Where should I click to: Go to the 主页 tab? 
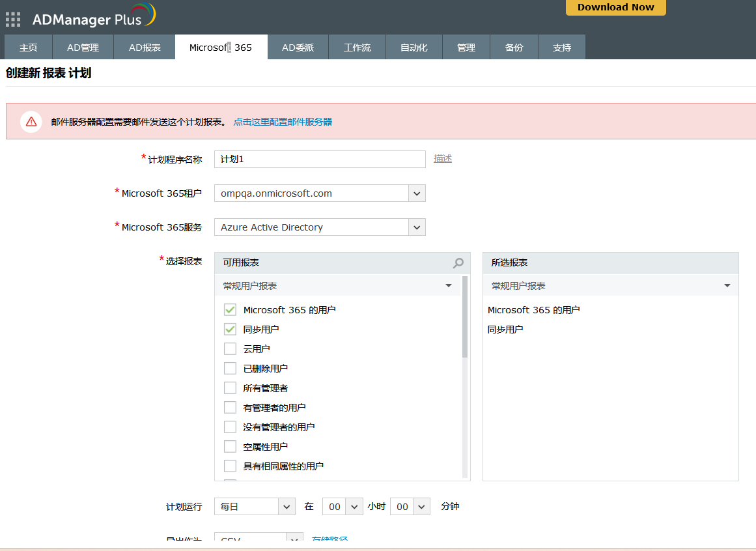(28, 48)
